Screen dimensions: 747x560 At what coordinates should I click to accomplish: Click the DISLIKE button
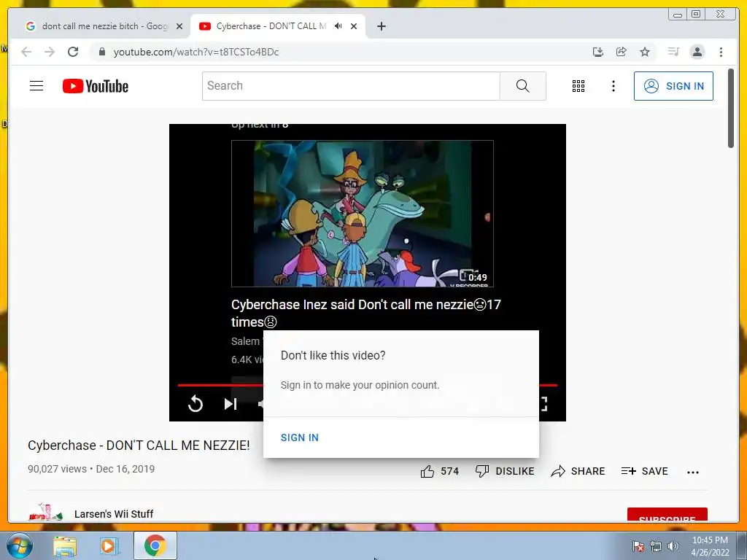505,472
